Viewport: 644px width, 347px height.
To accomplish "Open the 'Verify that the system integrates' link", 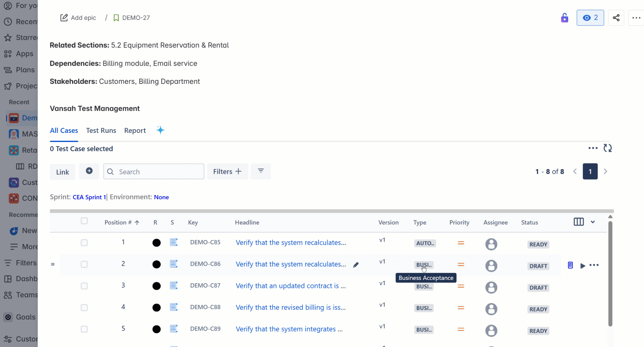I will (x=289, y=329).
